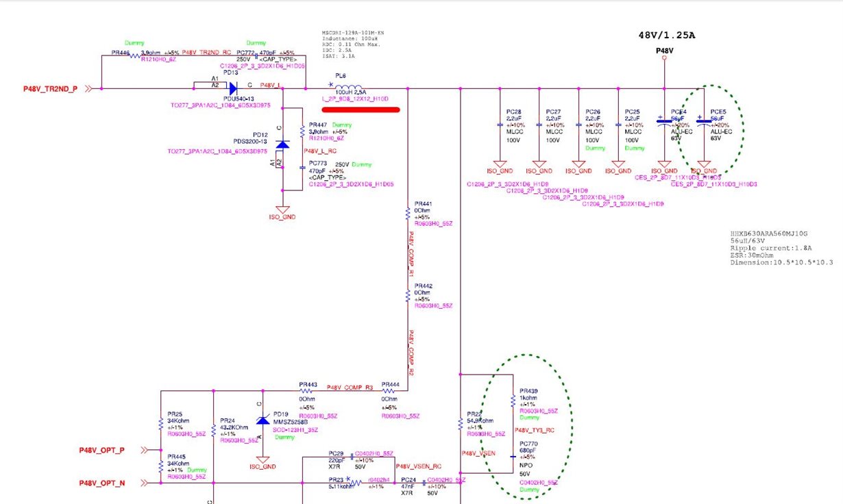843x504 pixels.
Task: Click the SOD-123H1_35Z footprint label
Action: click(x=295, y=430)
